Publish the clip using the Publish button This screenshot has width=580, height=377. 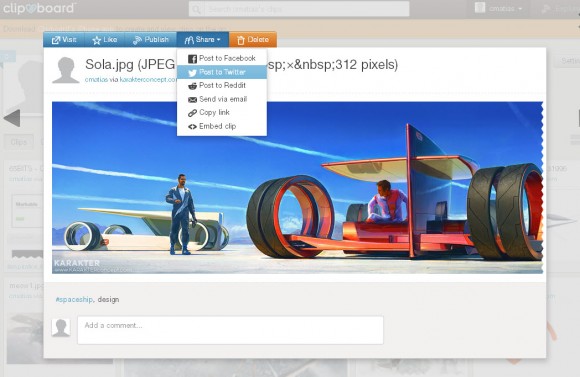point(151,40)
